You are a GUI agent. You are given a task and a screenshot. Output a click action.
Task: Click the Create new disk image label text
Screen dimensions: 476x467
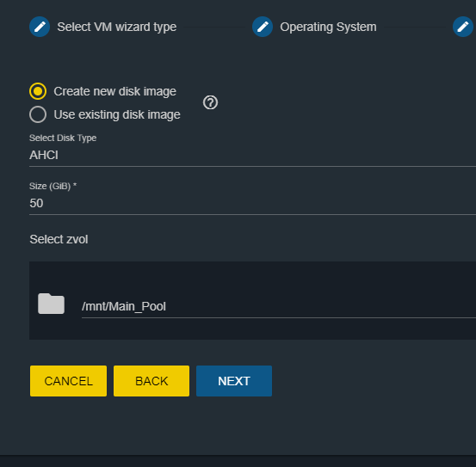pyautogui.click(x=115, y=91)
